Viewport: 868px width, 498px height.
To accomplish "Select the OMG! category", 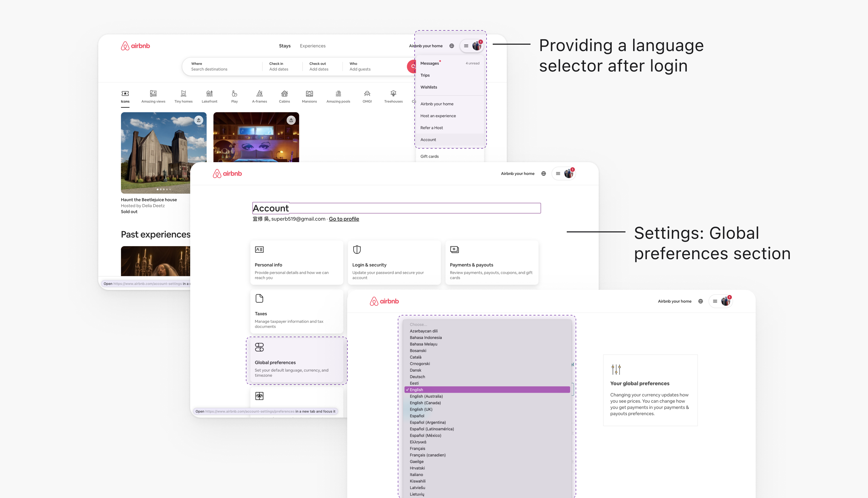I will [367, 97].
